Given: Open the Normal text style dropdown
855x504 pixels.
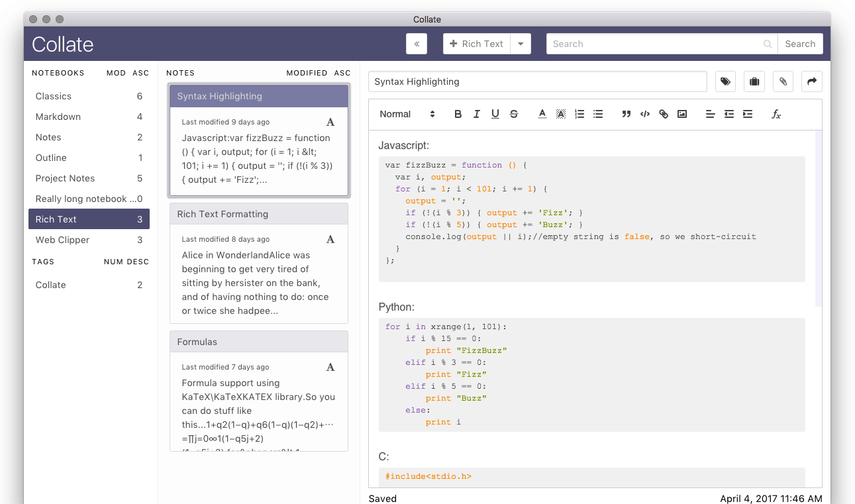Looking at the screenshot, I should [407, 114].
